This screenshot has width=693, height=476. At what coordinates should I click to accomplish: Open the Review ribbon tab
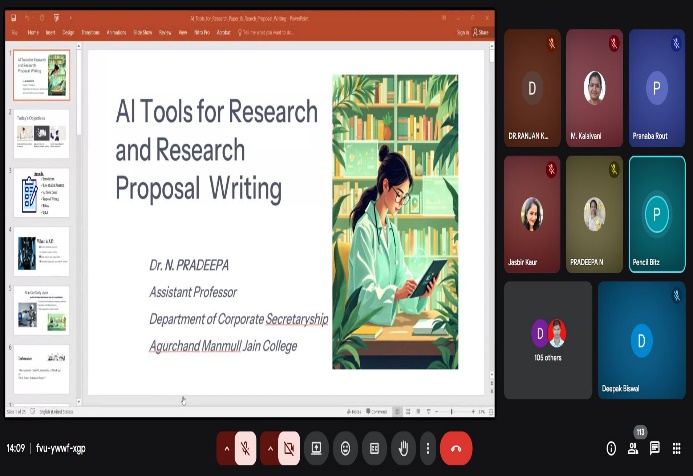(x=165, y=32)
